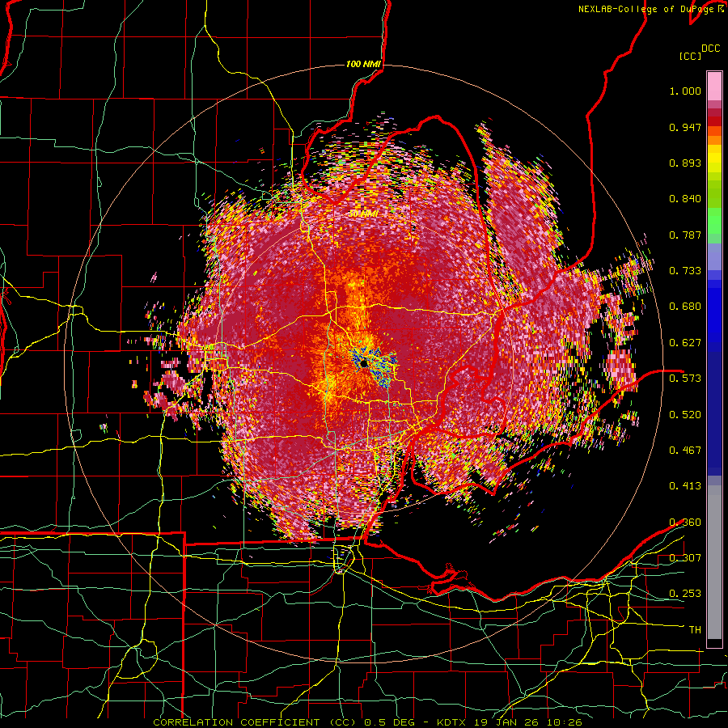Click the 100 NMI range ring label
This screenshot has width=728, height=728.
[x=363, y=64]
